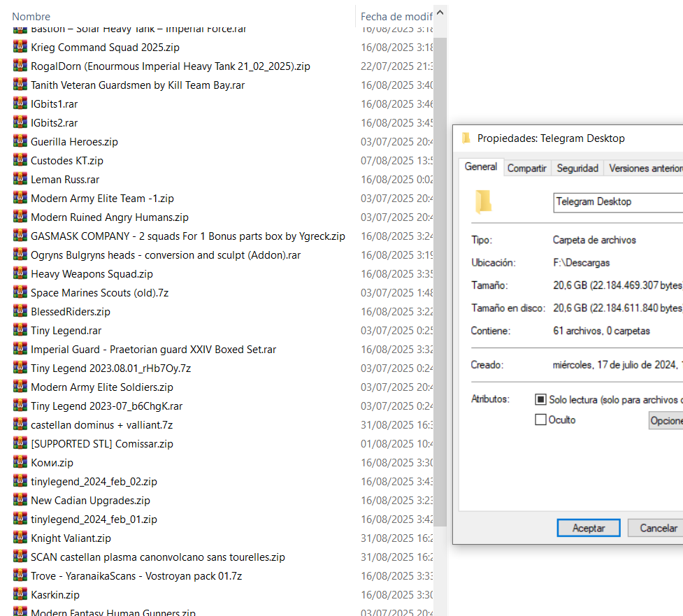Click the Modern Army Elite Team -1.zip icon
The height and width of the screenshot is (616, 683).
(20, 198)
